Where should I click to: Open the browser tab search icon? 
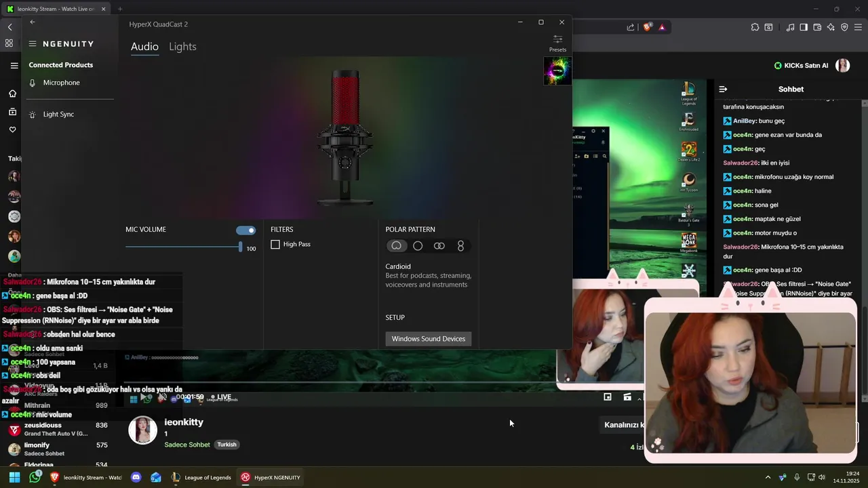pyautogui.click(x=768, y=27)
